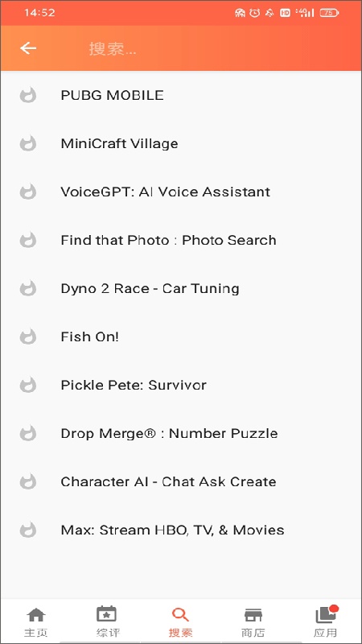Screen dimensions: 362x644
Task: Open the 主页 home tab
Action: point(36,621)
